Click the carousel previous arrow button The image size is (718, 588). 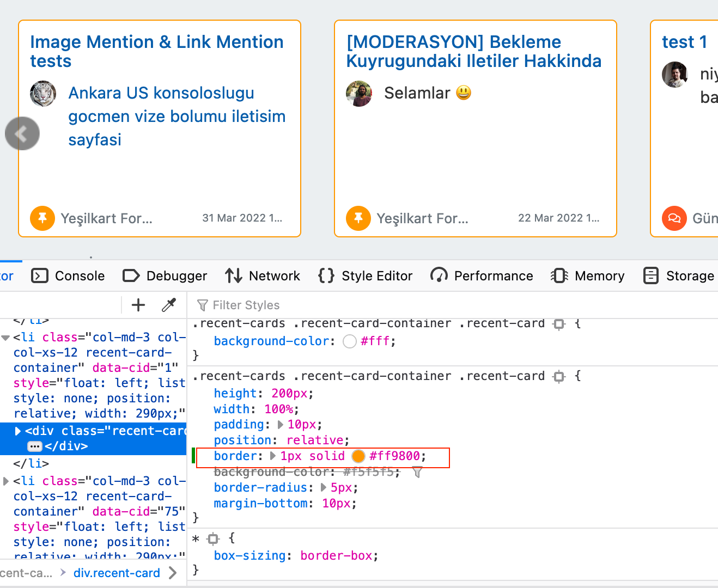point(22,133)
